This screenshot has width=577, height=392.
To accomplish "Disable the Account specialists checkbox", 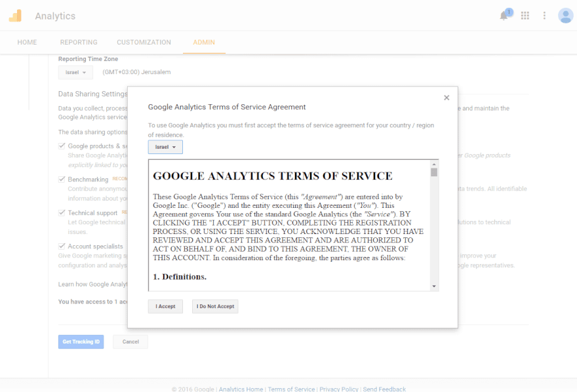I will click(x=62, y=246).
